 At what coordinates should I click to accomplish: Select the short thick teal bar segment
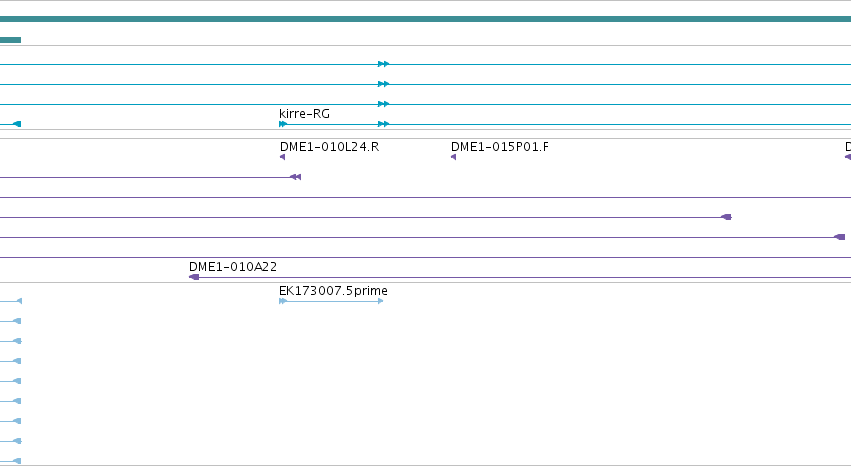(x=10, y=40)
